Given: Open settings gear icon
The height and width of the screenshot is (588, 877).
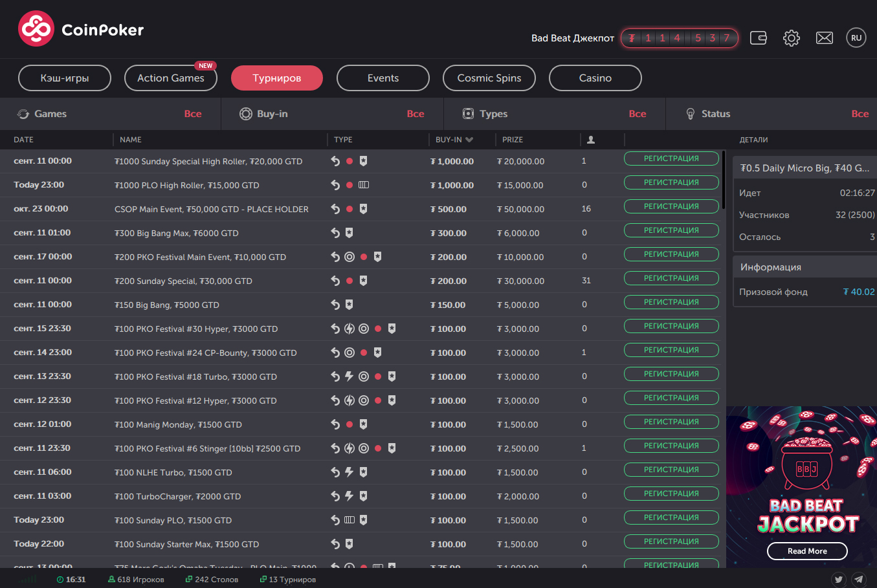Looking at the screenshot, I should (791, 38).
